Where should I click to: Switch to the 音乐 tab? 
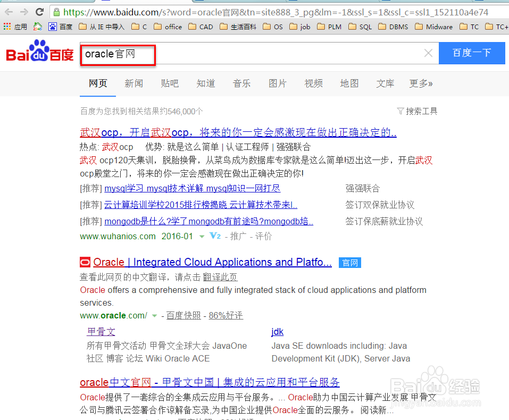241,83
